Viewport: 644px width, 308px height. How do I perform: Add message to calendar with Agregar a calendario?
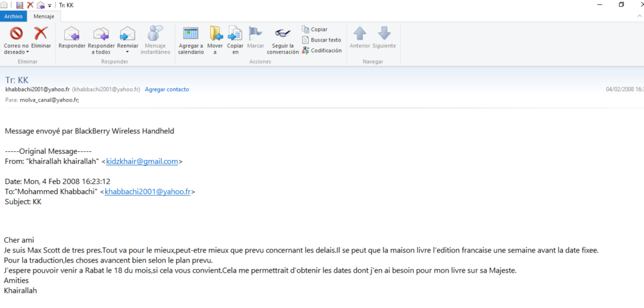pyautogui.click(x=191, y=34)
